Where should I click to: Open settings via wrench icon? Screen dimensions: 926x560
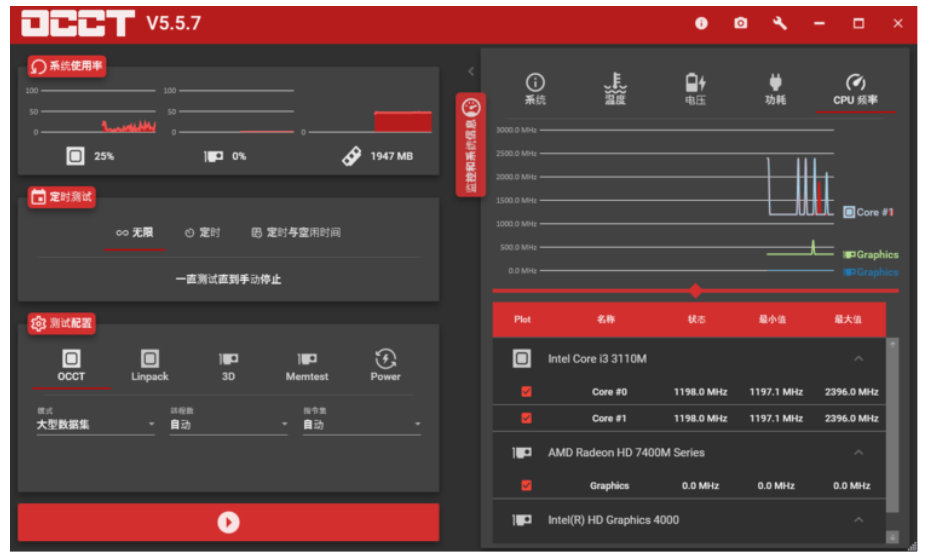tap(780, 23)
